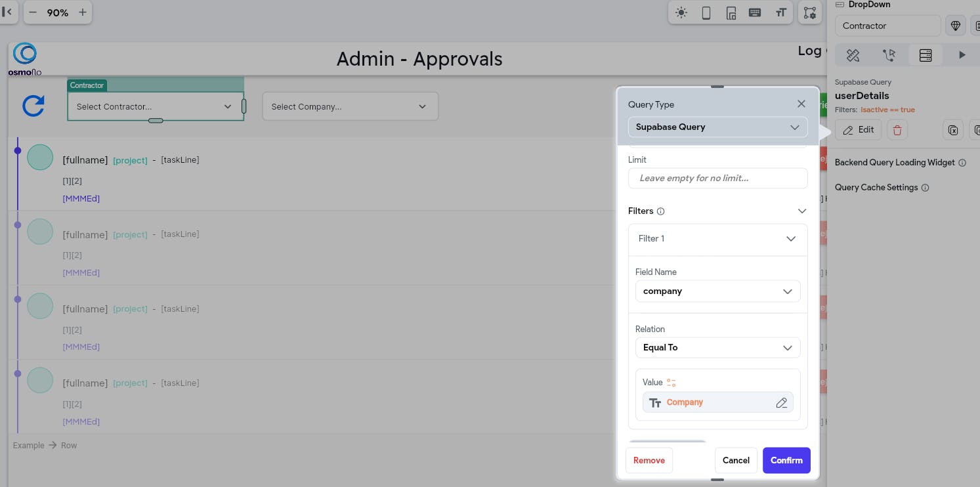Click the Company variable value chip
This screenshot has height=487, width=980.
(717, 402)
